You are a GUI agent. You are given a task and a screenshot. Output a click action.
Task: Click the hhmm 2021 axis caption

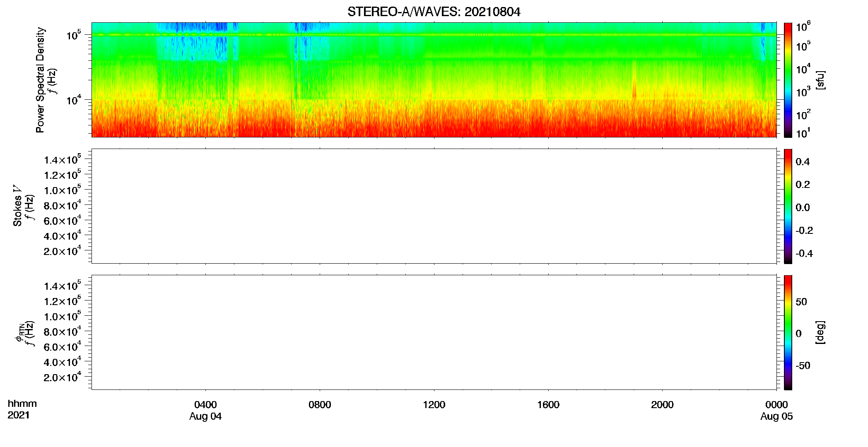click(x=22, y=409)
